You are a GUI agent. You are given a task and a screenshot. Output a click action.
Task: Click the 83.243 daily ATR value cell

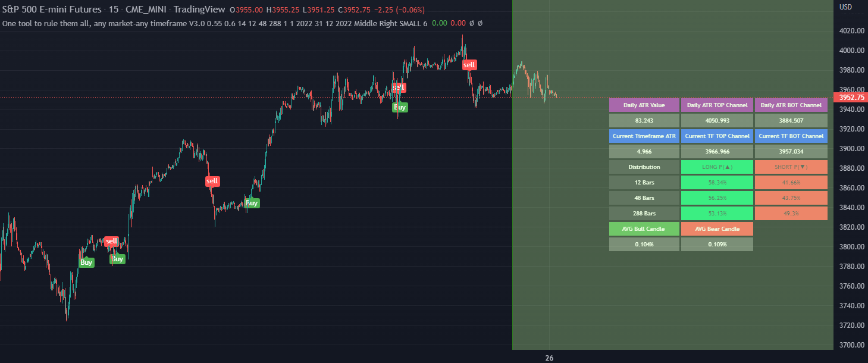click(644, 121)
